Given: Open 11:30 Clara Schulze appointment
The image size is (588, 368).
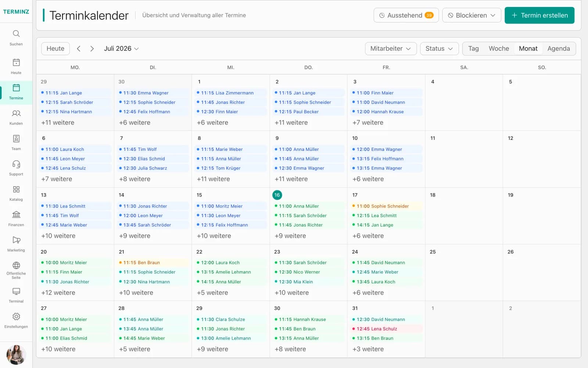Looking at the screenshot, I should (231, 320).
